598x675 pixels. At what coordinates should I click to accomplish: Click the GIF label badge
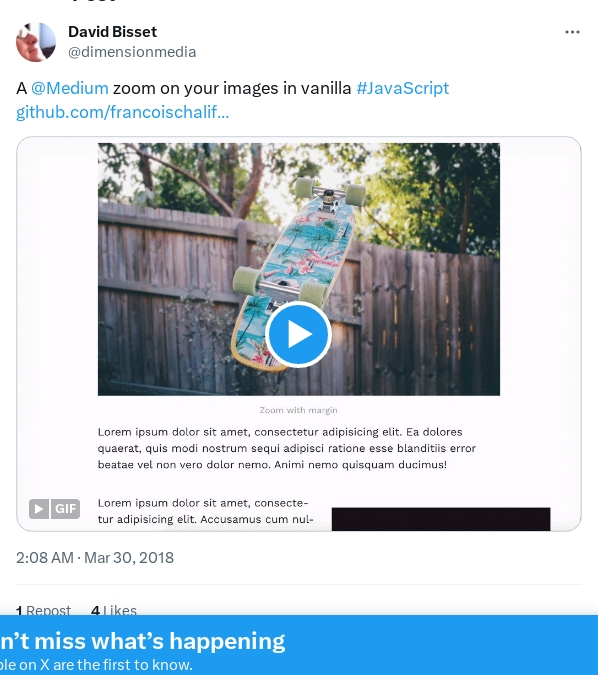pos(65,509)
